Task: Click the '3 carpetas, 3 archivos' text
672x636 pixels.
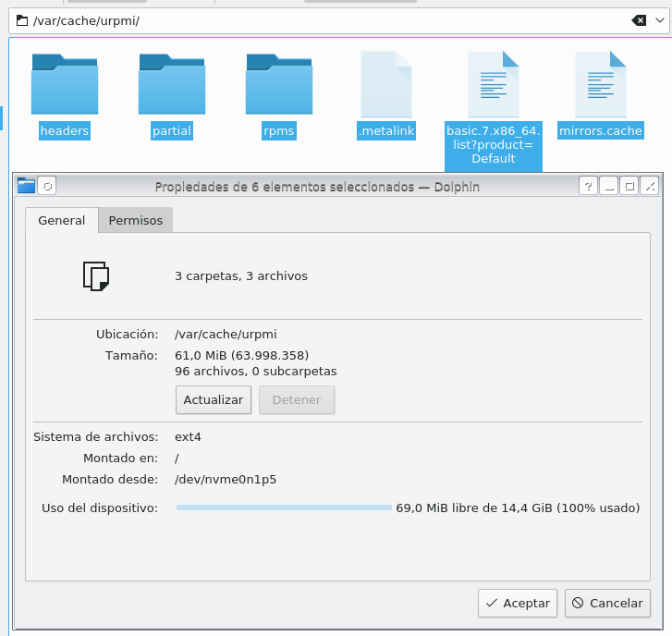Action: 241,276
